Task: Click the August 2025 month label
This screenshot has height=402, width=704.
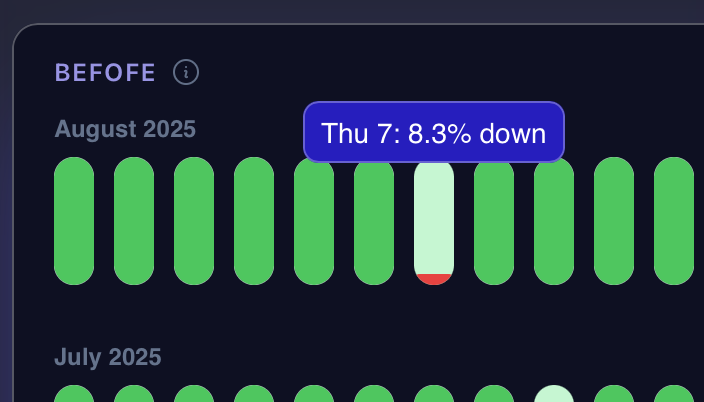Action: pyautogui.click(x=125, y=129)
